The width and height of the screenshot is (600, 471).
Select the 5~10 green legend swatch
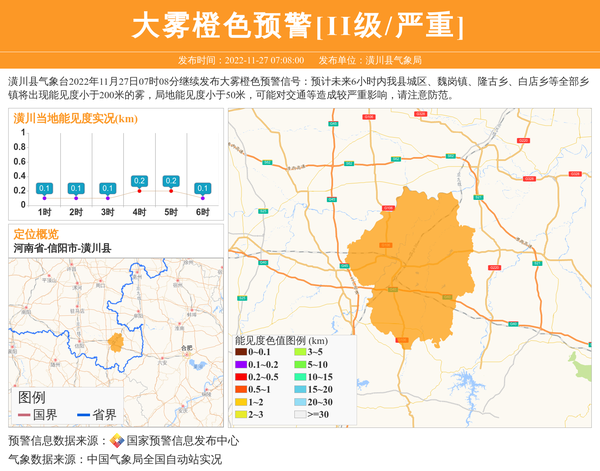point(300,364)
